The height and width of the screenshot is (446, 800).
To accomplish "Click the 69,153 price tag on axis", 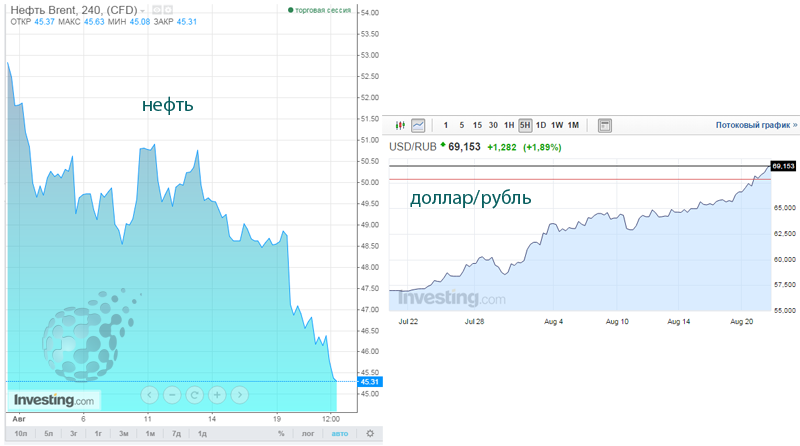I will click(x=783, y=166).
